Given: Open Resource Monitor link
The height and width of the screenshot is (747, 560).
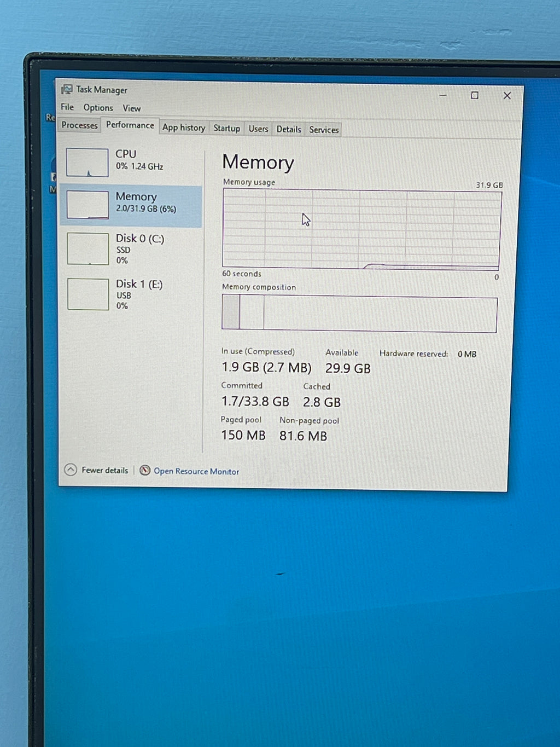Looking at the screenshot, I should pos(196,471).
